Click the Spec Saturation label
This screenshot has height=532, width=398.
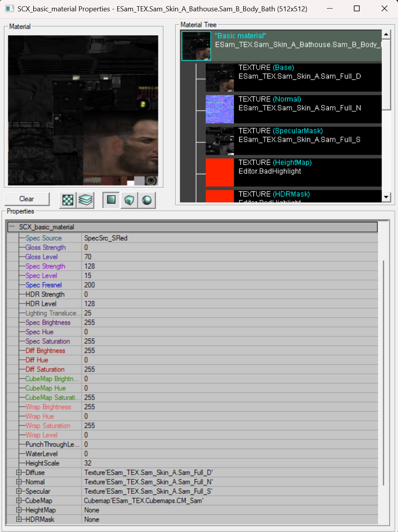coord(48,341)
